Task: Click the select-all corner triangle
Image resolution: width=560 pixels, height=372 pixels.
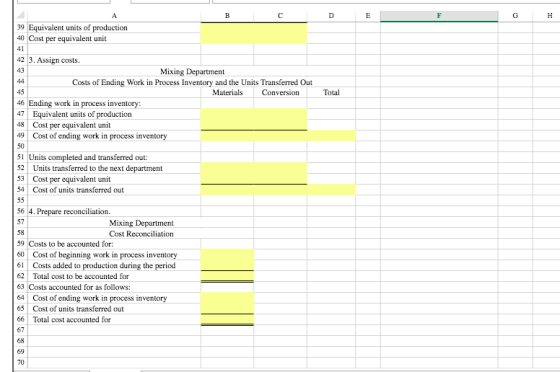Action: tap(21, 15)
